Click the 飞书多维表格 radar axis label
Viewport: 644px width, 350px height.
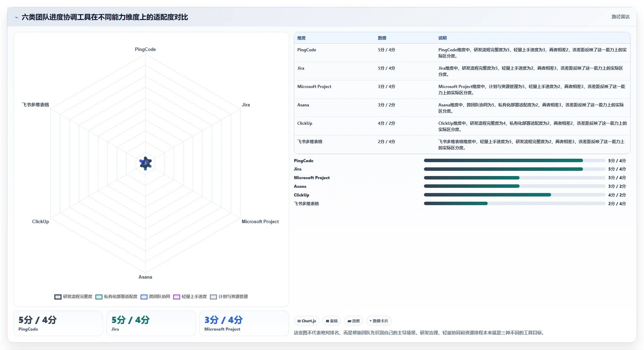35,105
